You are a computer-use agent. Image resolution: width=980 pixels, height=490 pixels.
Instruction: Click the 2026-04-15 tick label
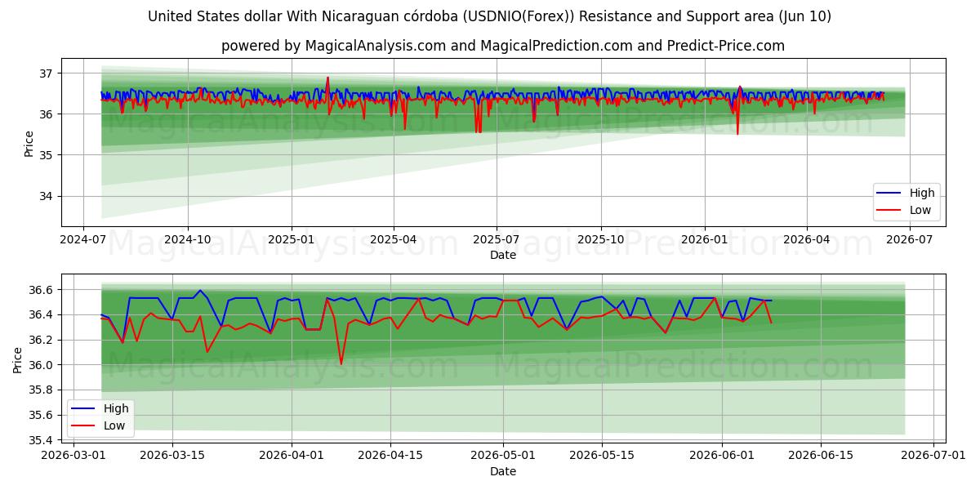391,456
